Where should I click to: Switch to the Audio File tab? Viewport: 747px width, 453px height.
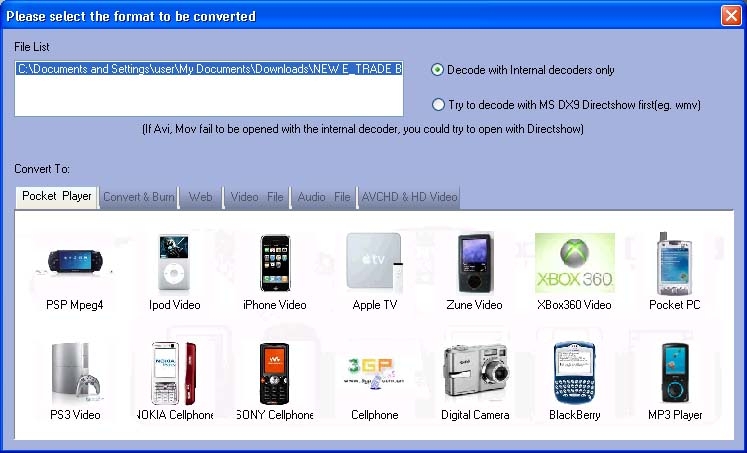click(324, 197)
